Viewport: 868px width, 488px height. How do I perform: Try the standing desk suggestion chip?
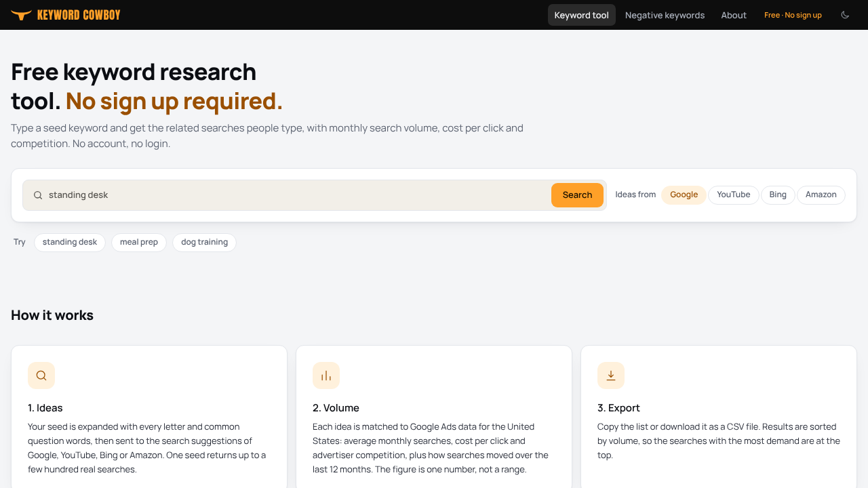click(70, 242)
